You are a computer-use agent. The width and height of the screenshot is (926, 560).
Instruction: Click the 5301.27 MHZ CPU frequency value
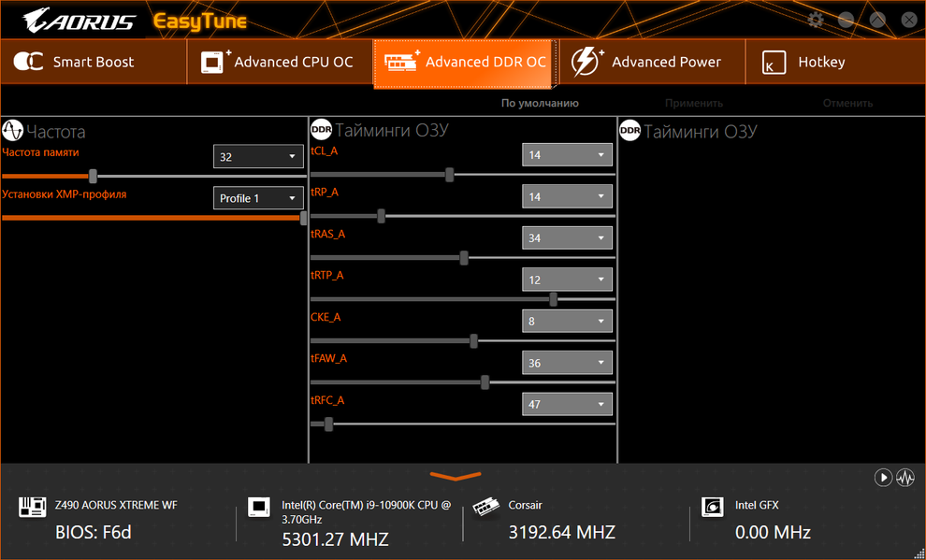[336, 539]
